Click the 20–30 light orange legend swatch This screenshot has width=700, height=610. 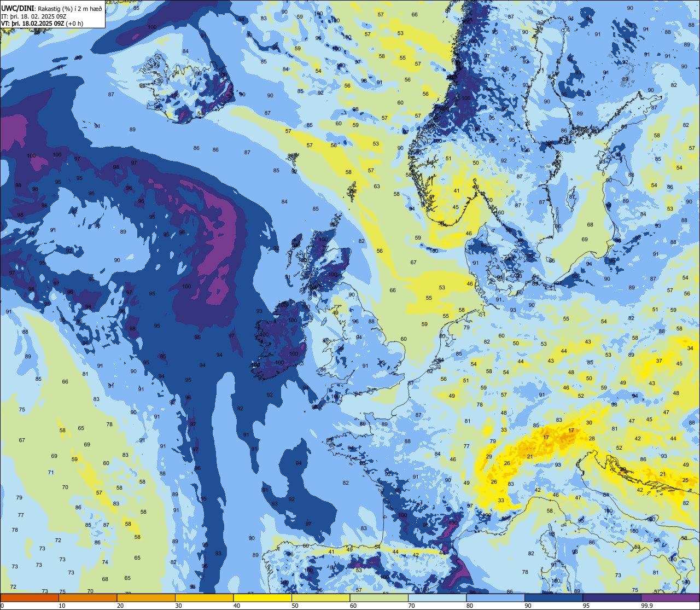[146, 598]
